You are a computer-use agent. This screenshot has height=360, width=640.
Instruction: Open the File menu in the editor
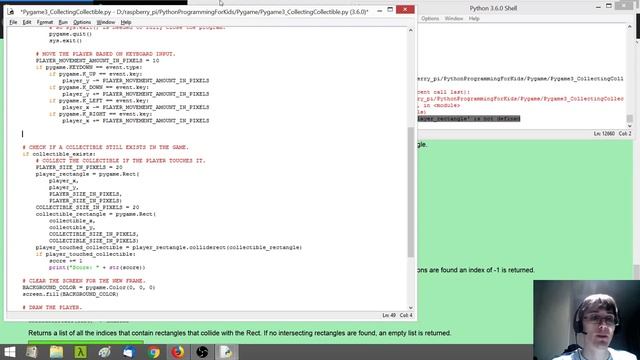(13, 22)
